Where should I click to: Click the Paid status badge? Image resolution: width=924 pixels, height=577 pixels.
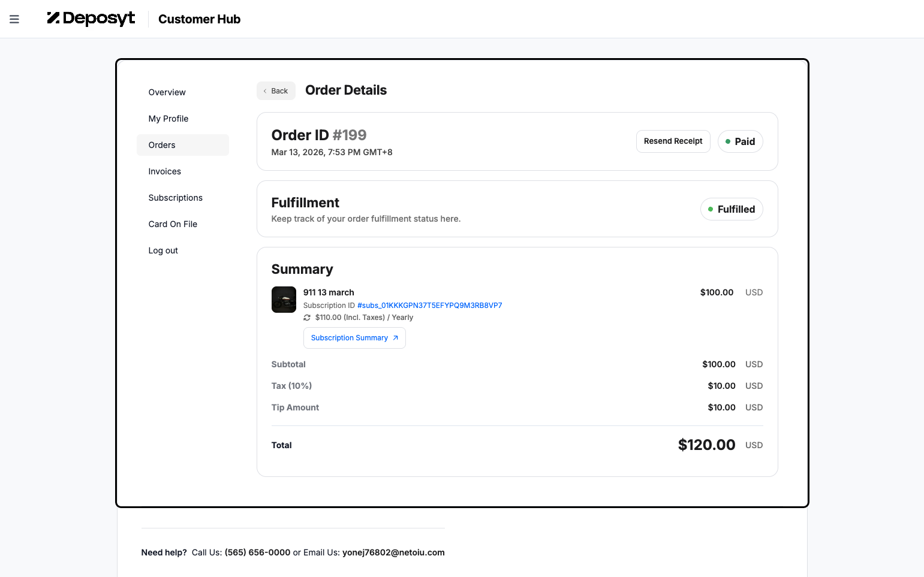pyautogui.click(x=740, y=141)
